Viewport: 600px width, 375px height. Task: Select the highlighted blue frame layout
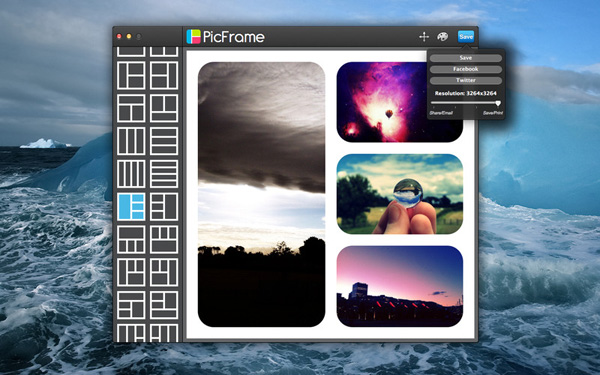pos(131,206)
